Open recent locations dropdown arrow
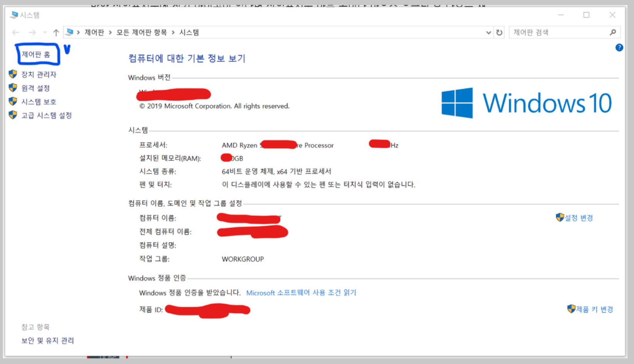Screen dimensions: 634x364 (45, 32)
